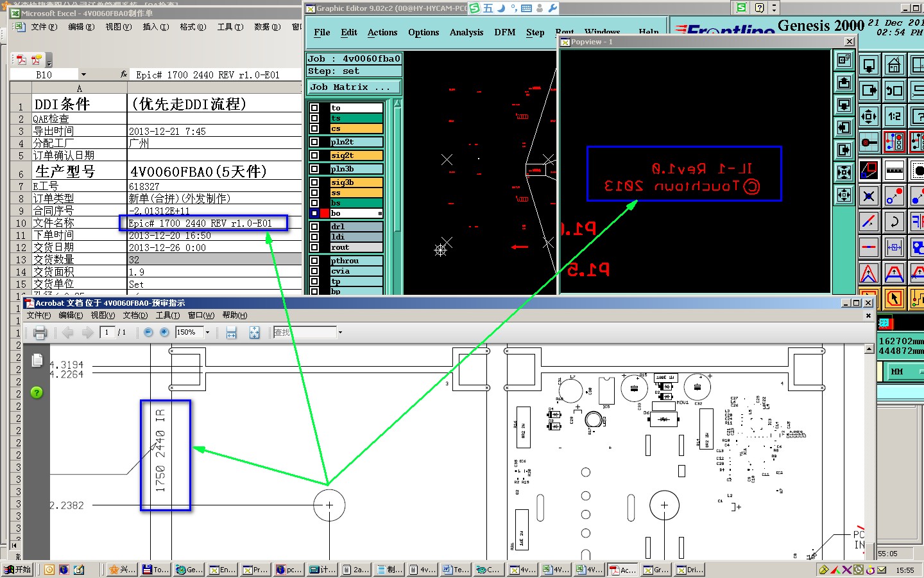
Task: Open the Excel Name Box dropdown arrow
Action: coord(83,74)
